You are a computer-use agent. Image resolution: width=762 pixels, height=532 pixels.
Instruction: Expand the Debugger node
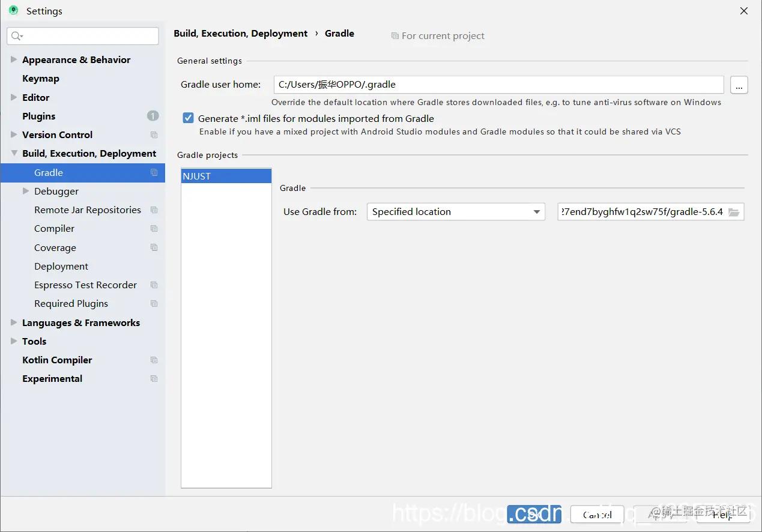[x=26, y=191]
